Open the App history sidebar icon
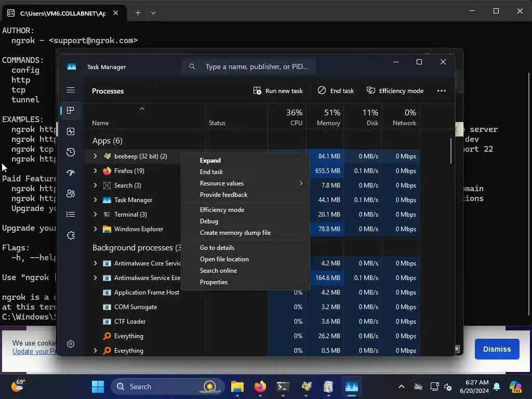The width and height of the screenshot is (532, 399). (x=71, y=152)
